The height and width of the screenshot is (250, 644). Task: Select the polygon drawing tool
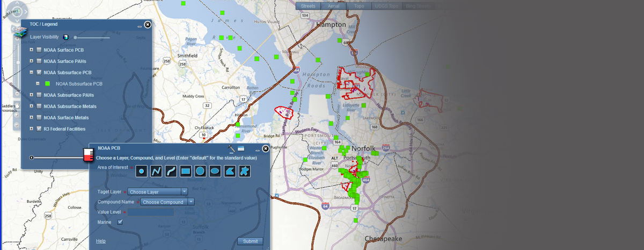click(229, 172)
